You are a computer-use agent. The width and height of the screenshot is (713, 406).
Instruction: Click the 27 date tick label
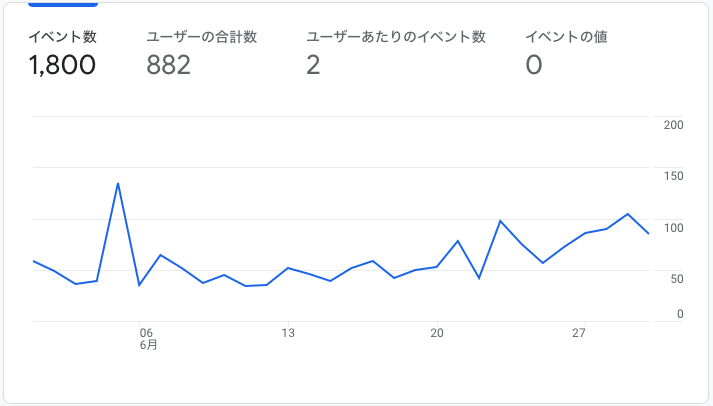click(x=578, y=333)
